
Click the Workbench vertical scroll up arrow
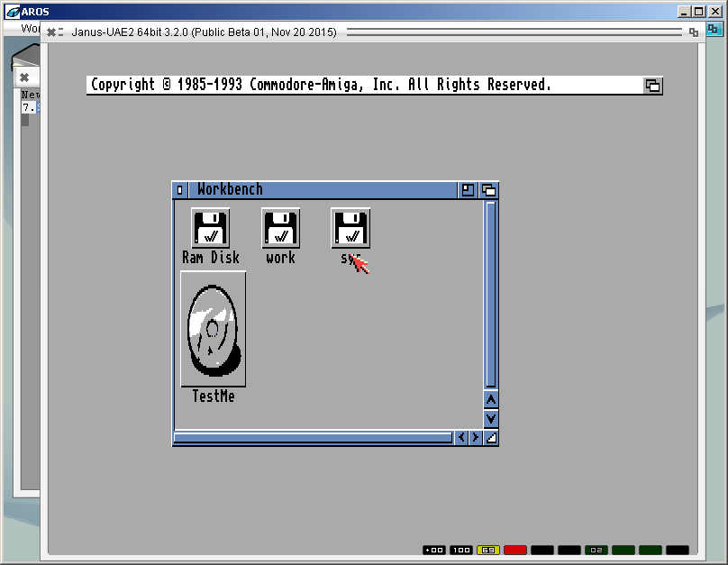(x=491, y=400)
